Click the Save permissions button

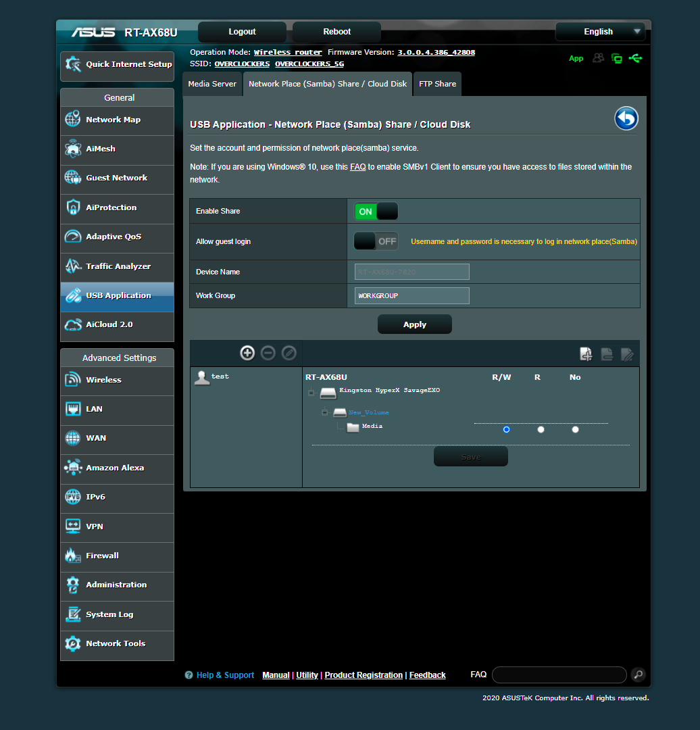471,457
